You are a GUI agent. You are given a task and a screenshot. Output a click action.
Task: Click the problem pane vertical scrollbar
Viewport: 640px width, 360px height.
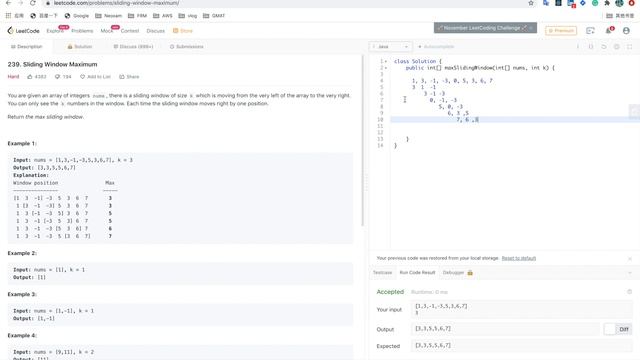[x=362, y=141]
